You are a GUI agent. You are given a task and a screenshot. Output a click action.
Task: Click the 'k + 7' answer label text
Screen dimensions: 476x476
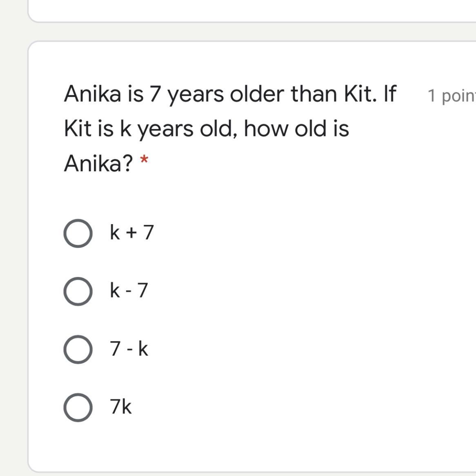pos(131,233)
